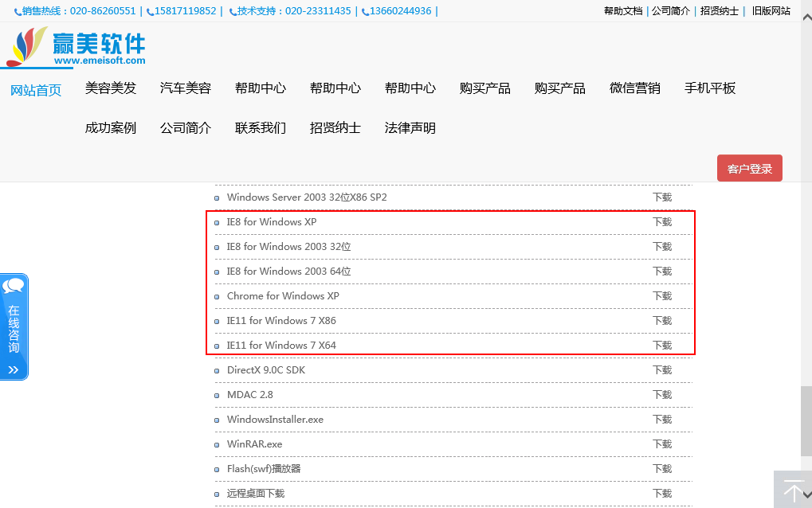Click 下载 for IE8 for Windows XP
Image resolution: width=812 pixels, height=508 pixels.
662,222
